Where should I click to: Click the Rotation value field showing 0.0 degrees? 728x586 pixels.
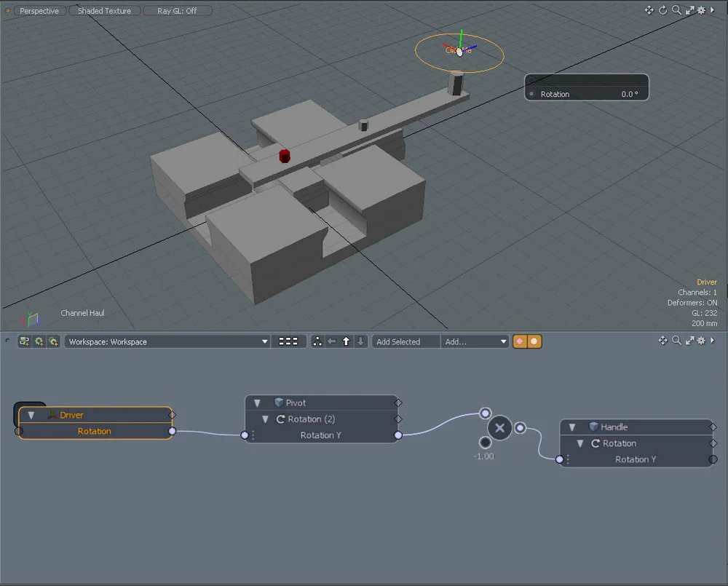622,94
